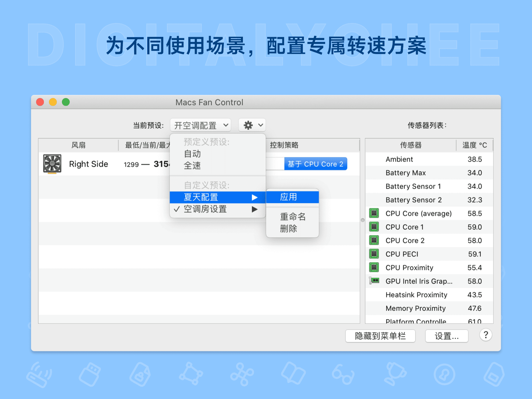
Task: Click the 传感器 column header
Action: [x=411, y=145]
